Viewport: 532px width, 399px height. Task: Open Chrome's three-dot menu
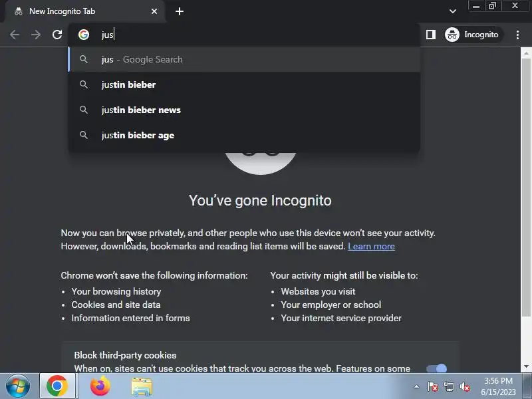tap(517, 35)
